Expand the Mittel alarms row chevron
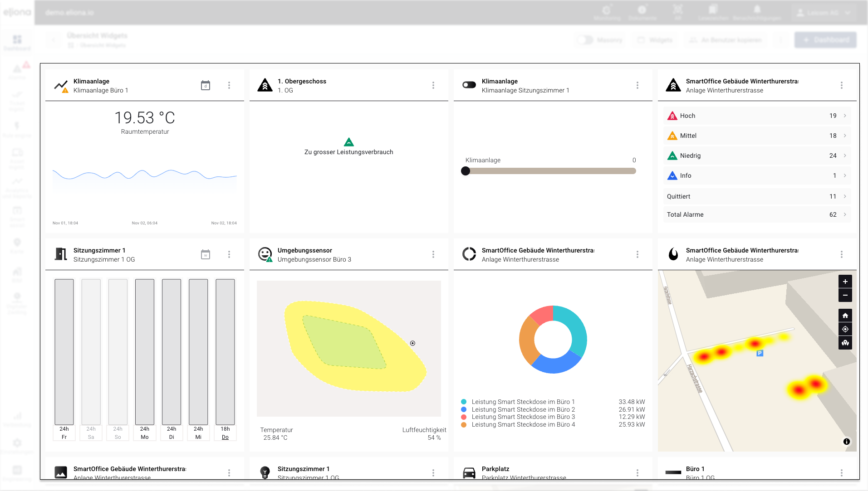This screenshot has width=868, height=491. point(845,136)
